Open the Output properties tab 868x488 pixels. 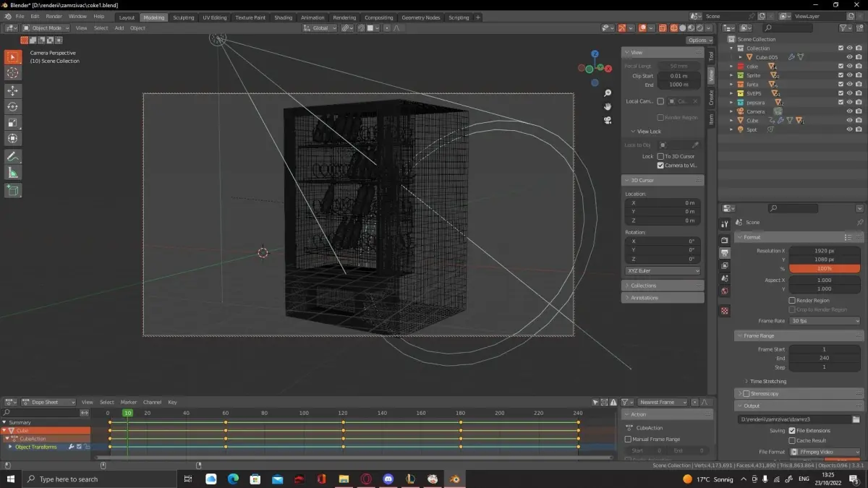click(x=725, y=252)
